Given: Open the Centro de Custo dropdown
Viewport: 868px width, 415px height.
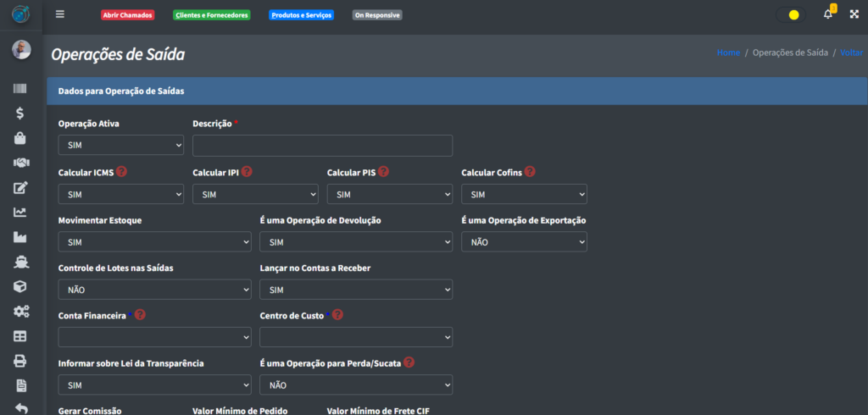Looking at the screenshot, I should point(355,338).
